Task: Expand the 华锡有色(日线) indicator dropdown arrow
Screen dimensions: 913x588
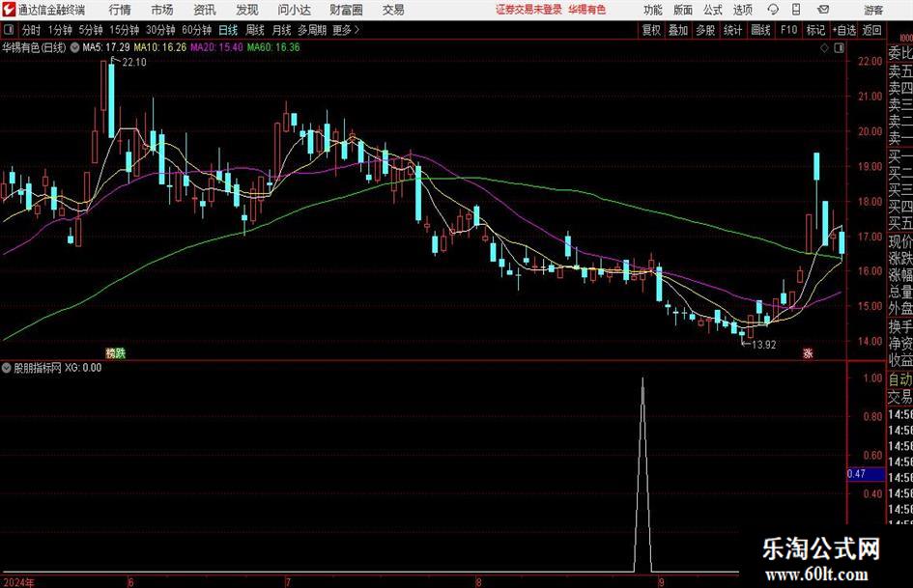Action: tap(74, 47)
